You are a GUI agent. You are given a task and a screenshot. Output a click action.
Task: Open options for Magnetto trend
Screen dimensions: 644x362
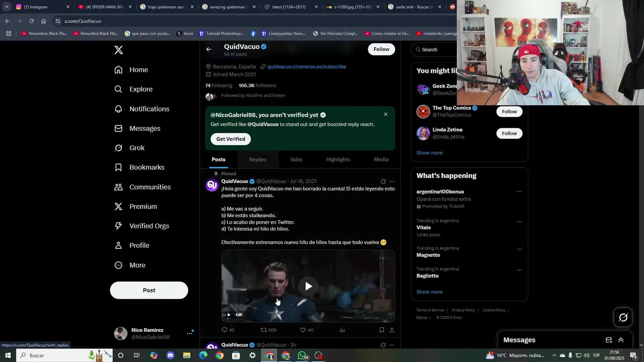coord(519,249)
